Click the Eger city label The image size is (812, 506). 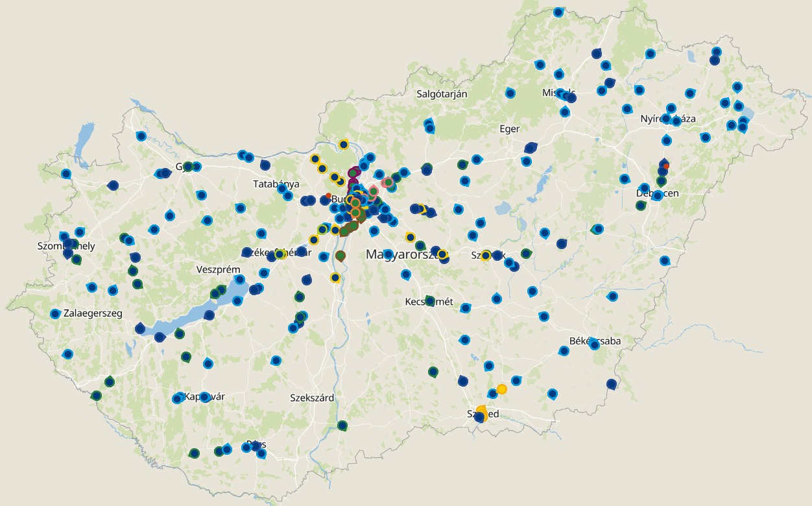509,129
